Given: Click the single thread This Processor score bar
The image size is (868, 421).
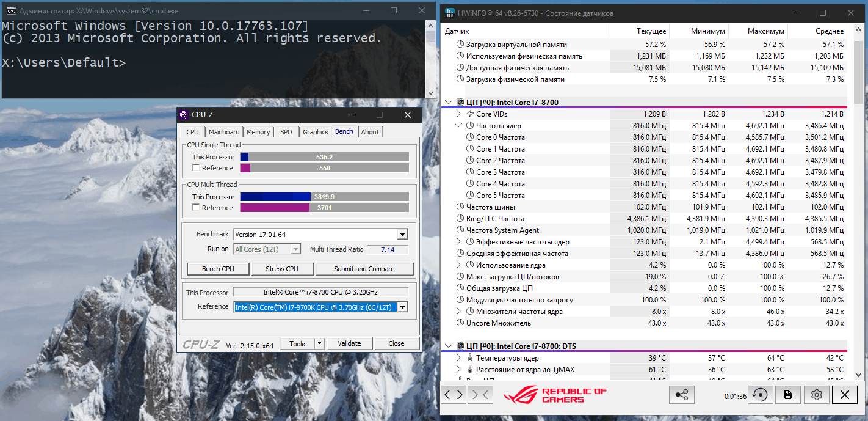Looking at the screenshot, I should click(x=324, y=157).
